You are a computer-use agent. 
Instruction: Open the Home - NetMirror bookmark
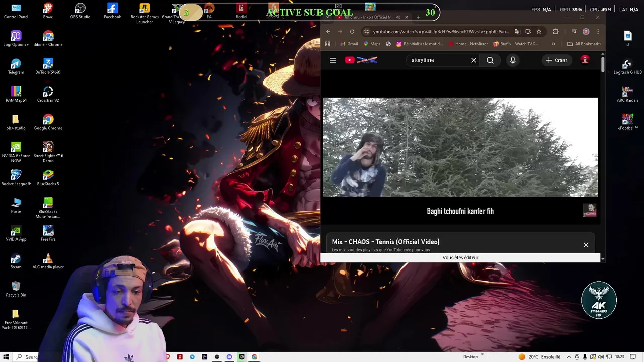click(x=468, y=44)
